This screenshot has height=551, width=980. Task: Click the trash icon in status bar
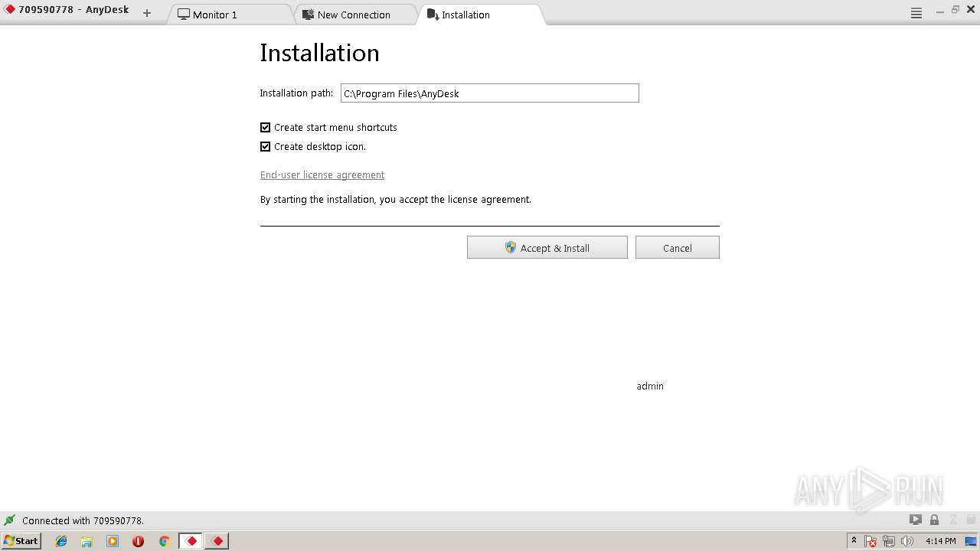click(x=971, y=520)
